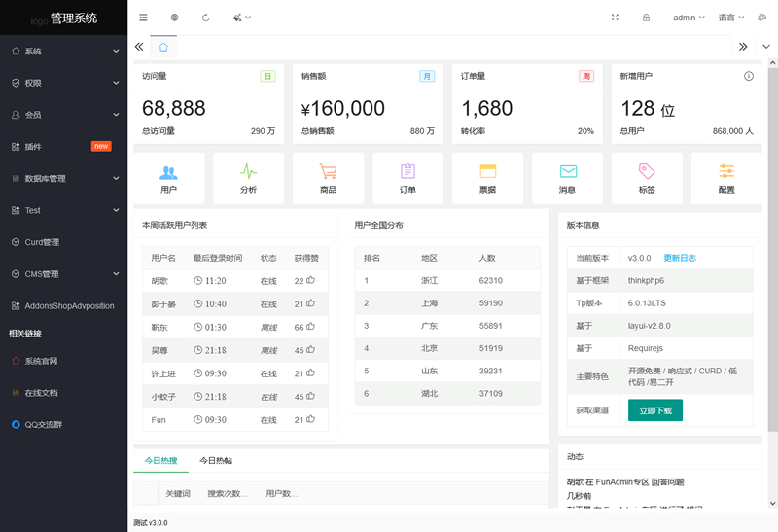Open the 更新日志 changelog link
The image size is (778, 532).
680,258
